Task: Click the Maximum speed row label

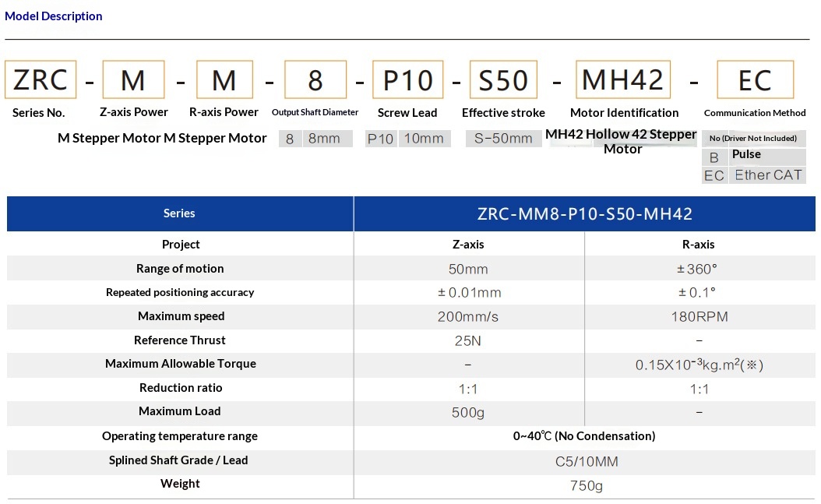Action: (x=181, y=316)
